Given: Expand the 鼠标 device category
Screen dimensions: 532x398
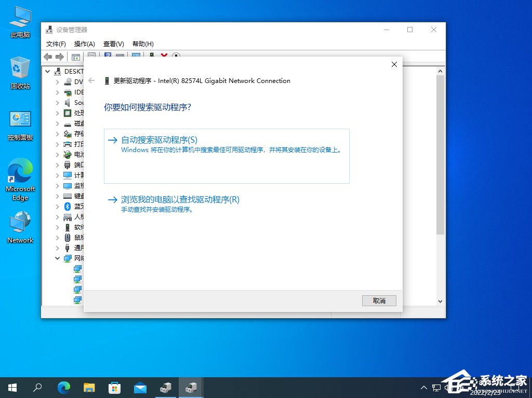Looking at the screenshot, I should [x=57, y=237].
